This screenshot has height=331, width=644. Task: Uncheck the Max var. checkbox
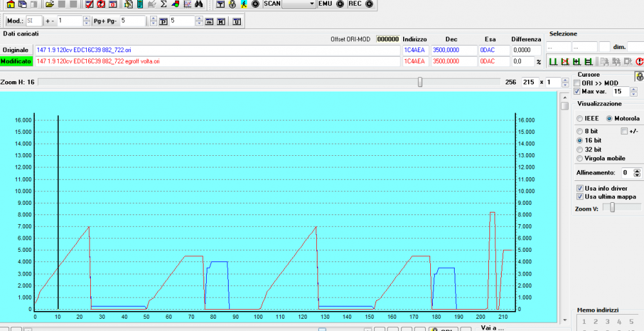click(x=577, y=91)
